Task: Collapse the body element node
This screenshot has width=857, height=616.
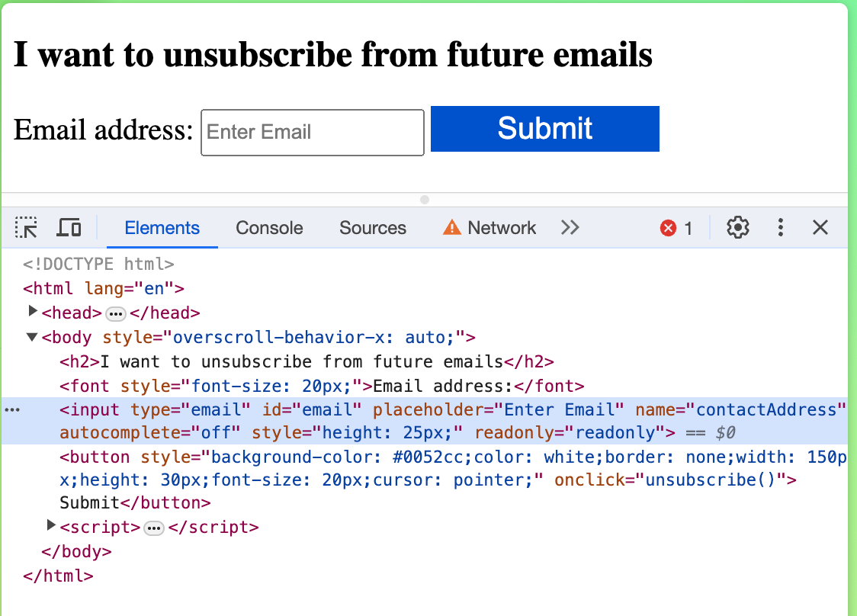Action: coord(31,337)
